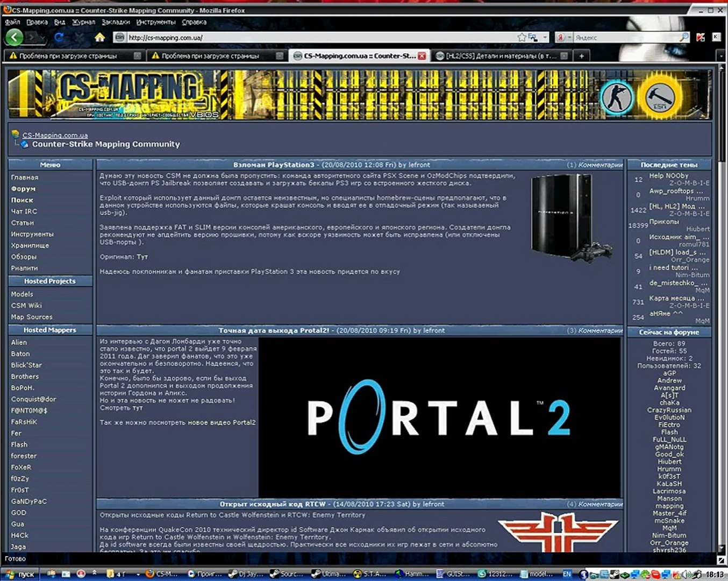The image size is (728, 581).
Task: Go to Главная in the site menu
Action: (25, 177)
